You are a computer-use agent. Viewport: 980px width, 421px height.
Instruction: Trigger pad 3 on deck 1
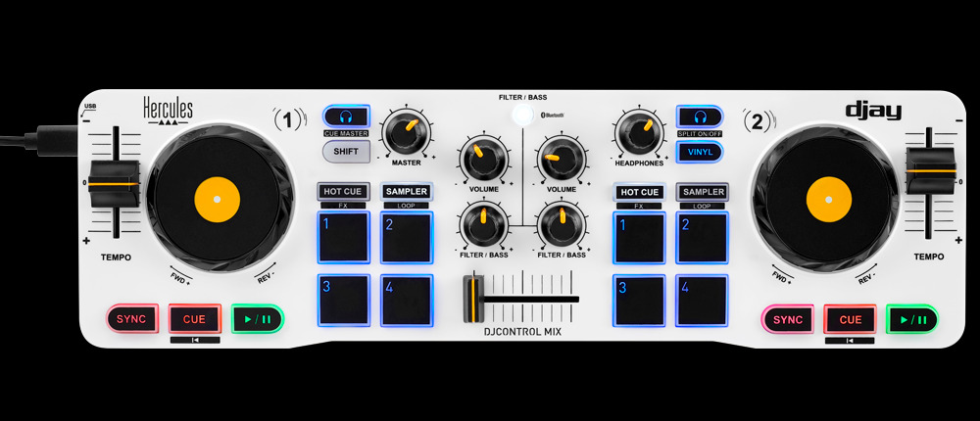tap(343, 301)
